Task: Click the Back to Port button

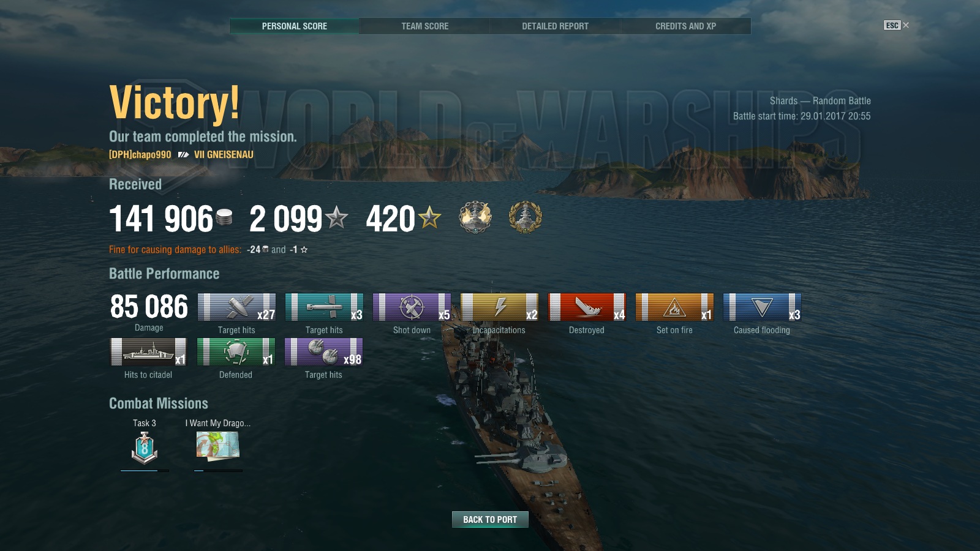Action: tap(490, 519)
